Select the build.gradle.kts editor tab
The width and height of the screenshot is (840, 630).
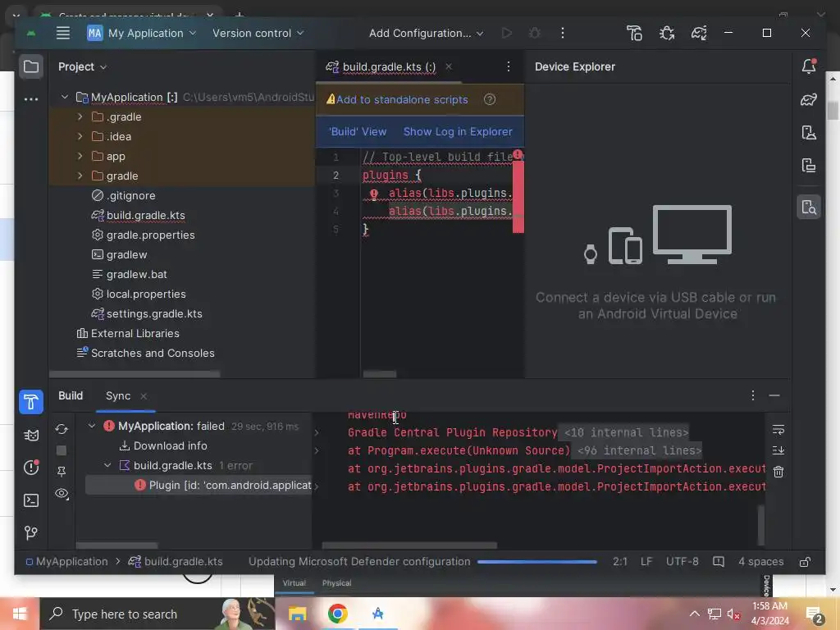389,67
